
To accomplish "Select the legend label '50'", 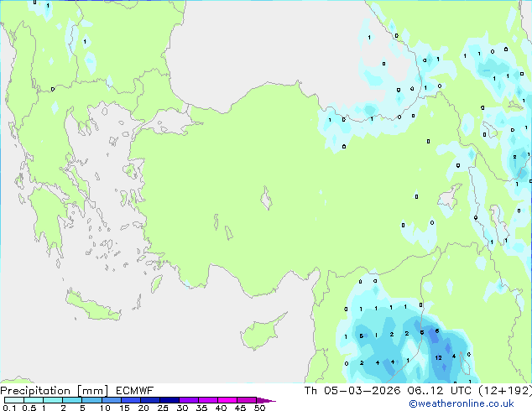I will tap(259, 408).
